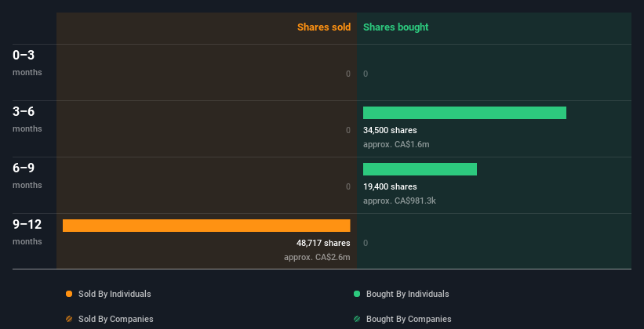Click the approx. CA$981.3k amount
This screenshot has height=329, width=644.
[399, 201]
